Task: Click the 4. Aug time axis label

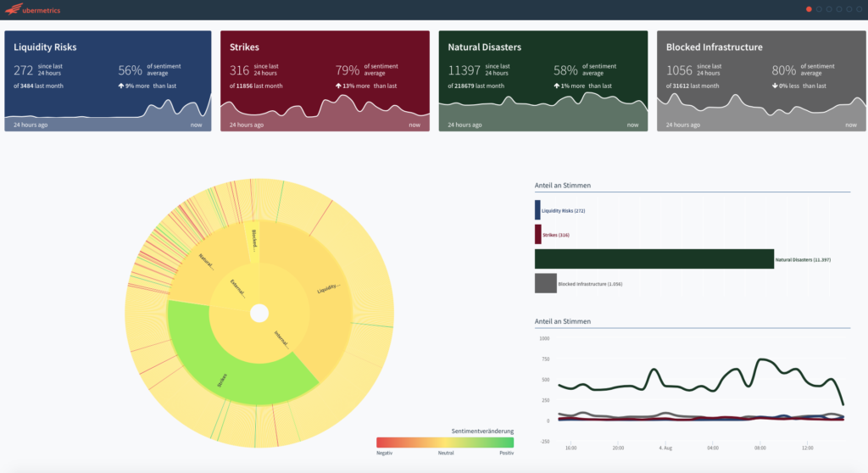Action: click(x=665, y=448)
